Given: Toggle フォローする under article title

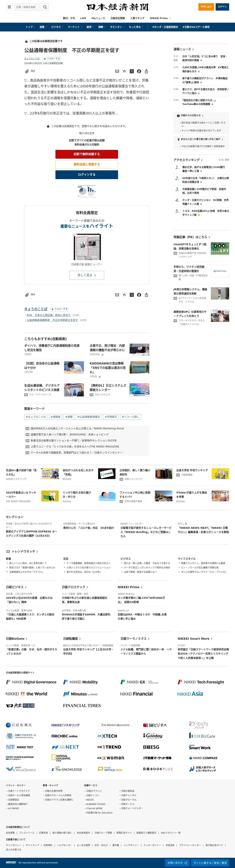Looking at the screenshot, I should pyautogui.click(x=51, y=59).
